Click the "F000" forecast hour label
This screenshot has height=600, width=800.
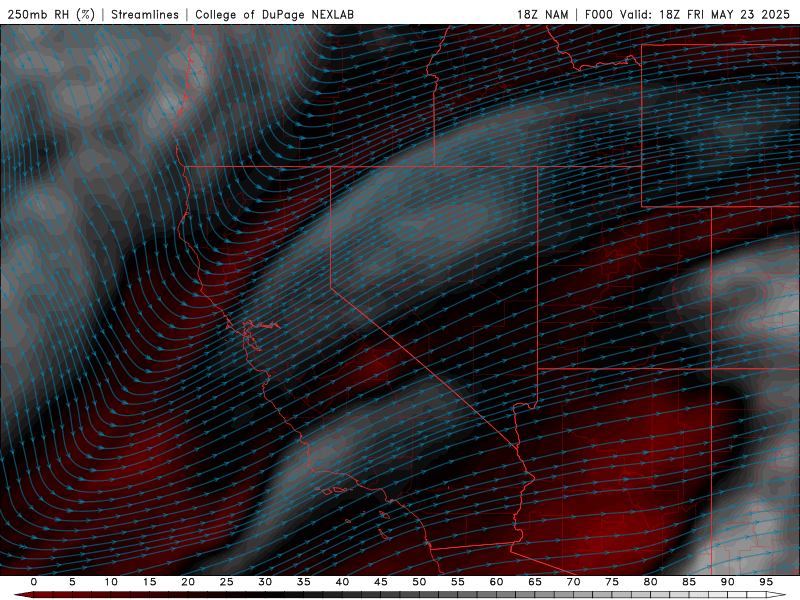[x=599, y=14]
